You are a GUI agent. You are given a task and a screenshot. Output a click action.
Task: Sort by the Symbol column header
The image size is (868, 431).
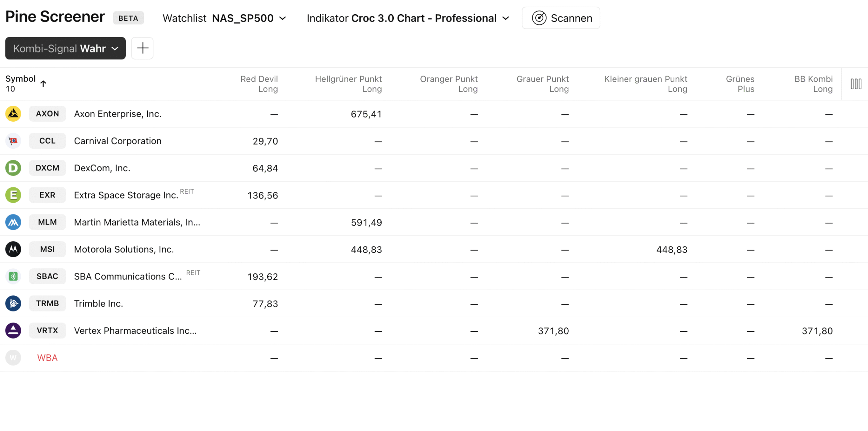click(21, 79)
